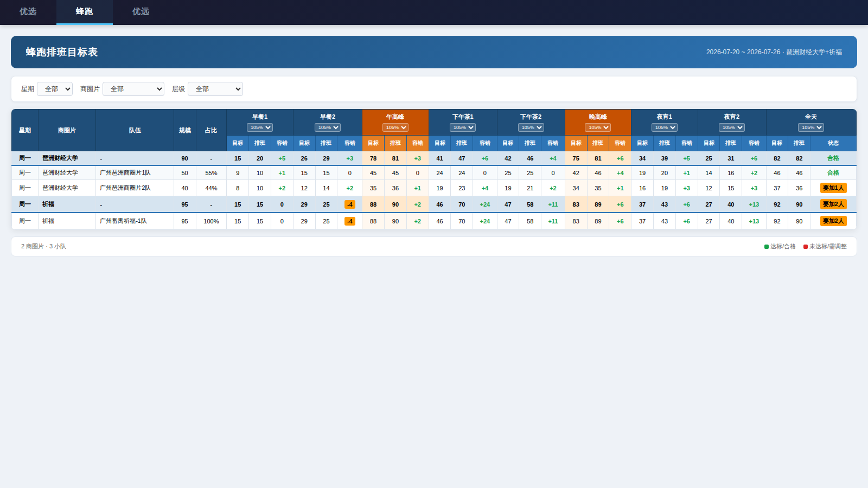Viewport: 868px width, 488px height.
Task: Switch to the first 优选 tab
Action: [28, 12]
